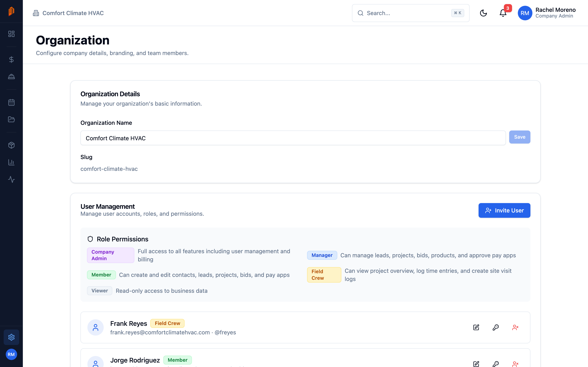Viewport: 588px width, 367px height.
Task: Click the Save button for organization name
Action: (x=519, y=137)
